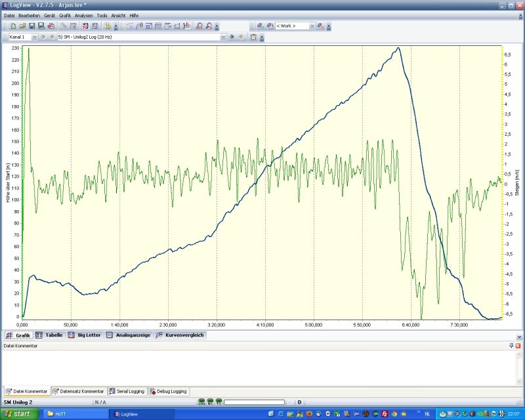Viewport: 525px width, 420px height.
Task: Open the Analysen menu
Action: pyautogui.click(x=84, y=16)
